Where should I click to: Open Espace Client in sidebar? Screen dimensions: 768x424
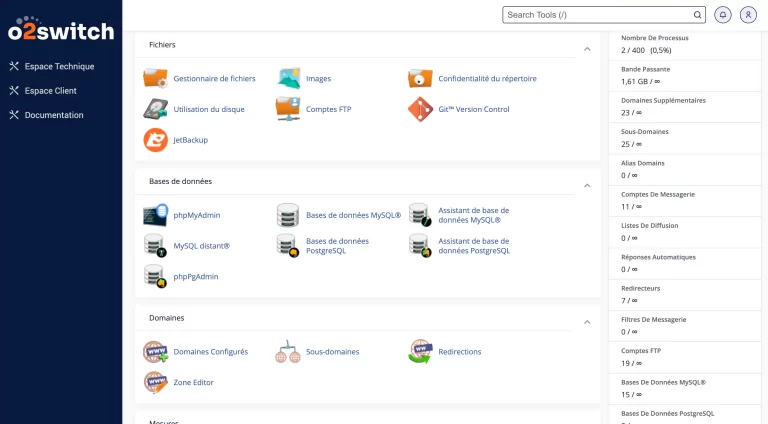(43, 91)
